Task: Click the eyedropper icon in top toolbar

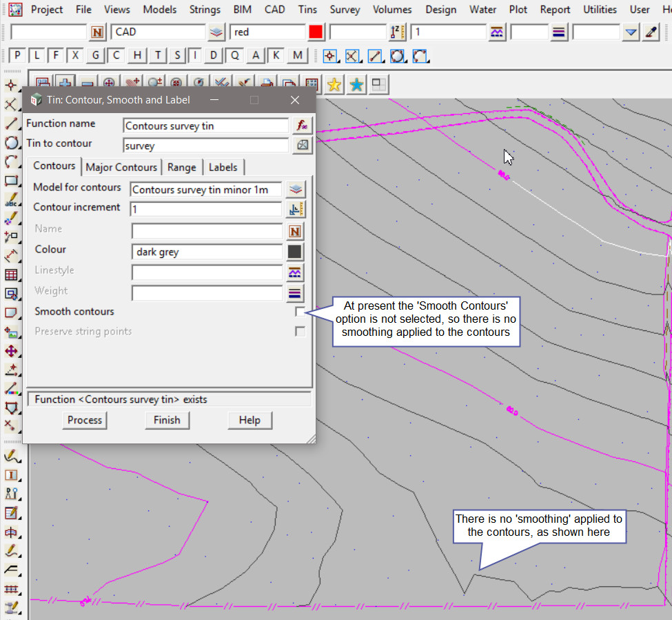Action: click(x=650, y=32)
